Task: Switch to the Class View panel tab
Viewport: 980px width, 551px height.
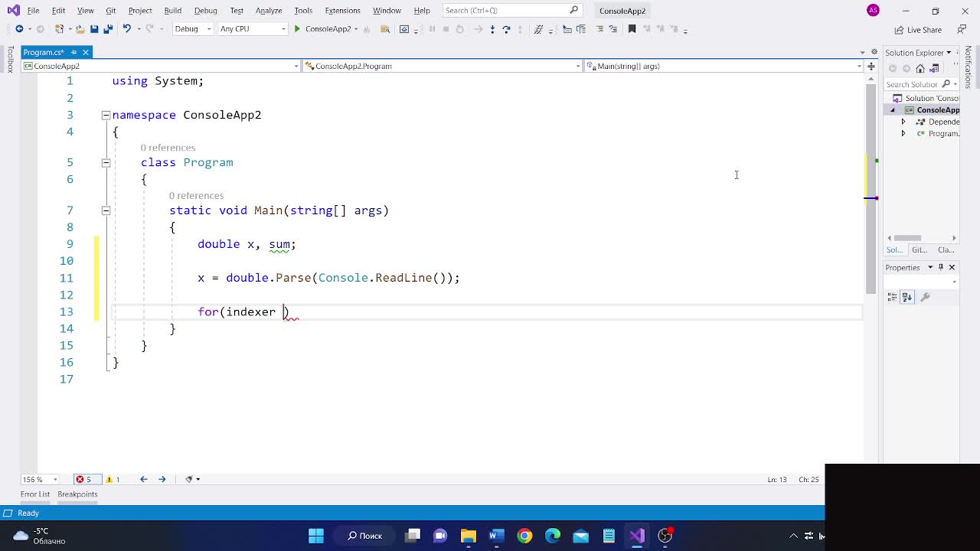Action: tap(946, 250)
